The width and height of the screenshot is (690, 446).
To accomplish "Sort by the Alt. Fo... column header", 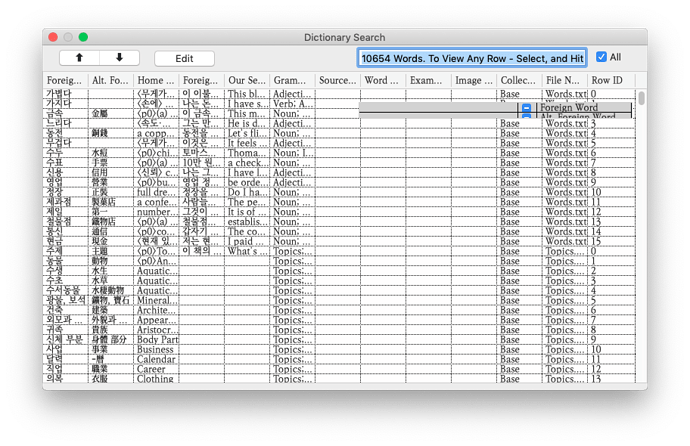I will [x=110, y=80].
